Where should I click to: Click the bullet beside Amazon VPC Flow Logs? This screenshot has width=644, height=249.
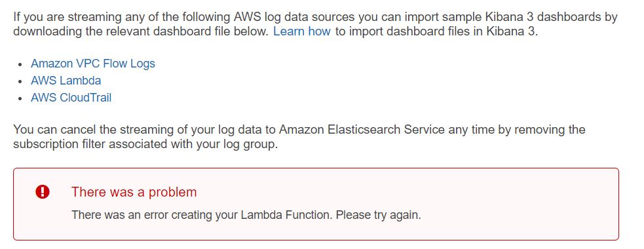pos(20,65)
